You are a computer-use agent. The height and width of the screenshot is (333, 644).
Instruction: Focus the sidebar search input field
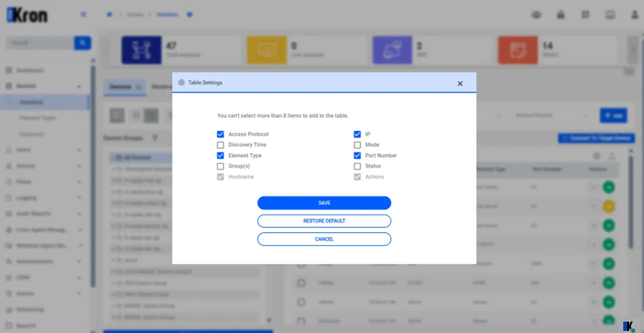coord(40,43)
